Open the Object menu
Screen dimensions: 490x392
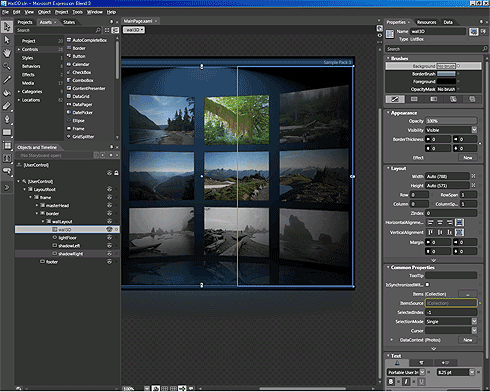(x=44, y=12)
